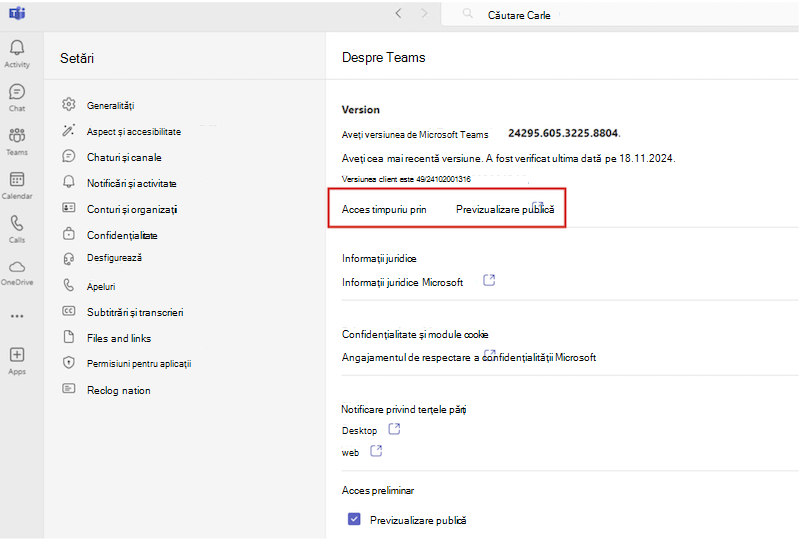Click the Conturi și organizați card icon

[x=69, y=208]
